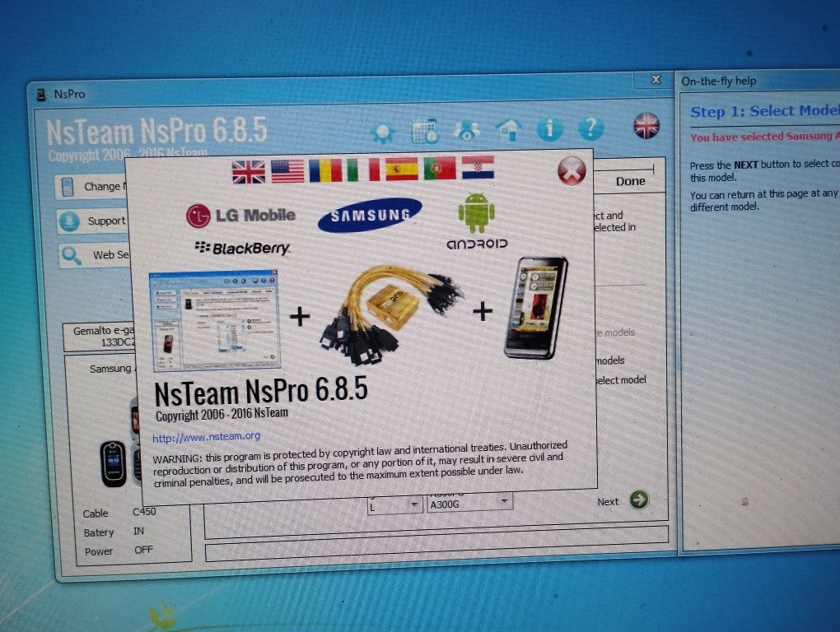This screenshot has width=840, height=632.
Task: Click the Gemalto e-gate card info box
Action: (99, 337)
